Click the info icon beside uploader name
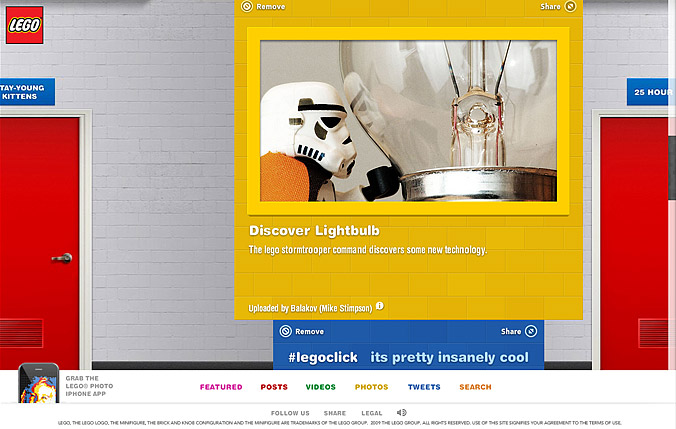The image size is (676, 429). (379, 306)
